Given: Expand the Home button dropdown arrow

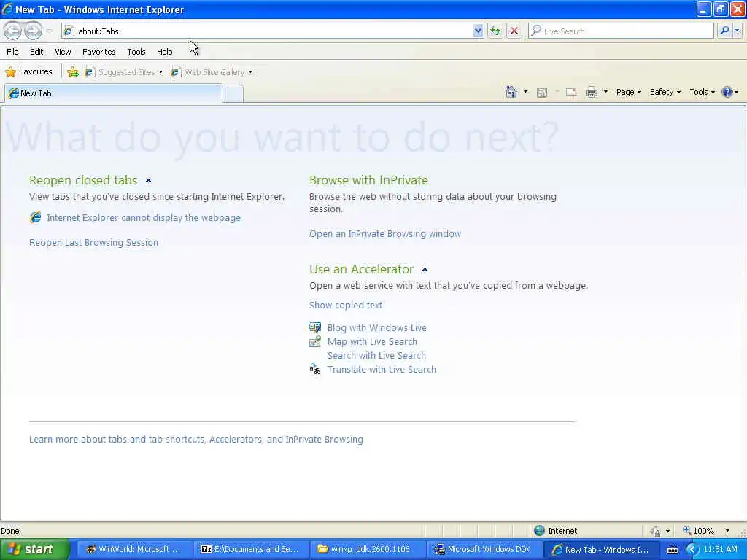Looking at the screenshot, I should 525,92.
